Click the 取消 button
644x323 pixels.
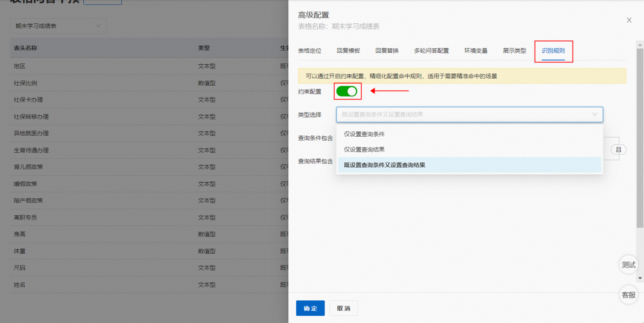(x=343, y=308)
